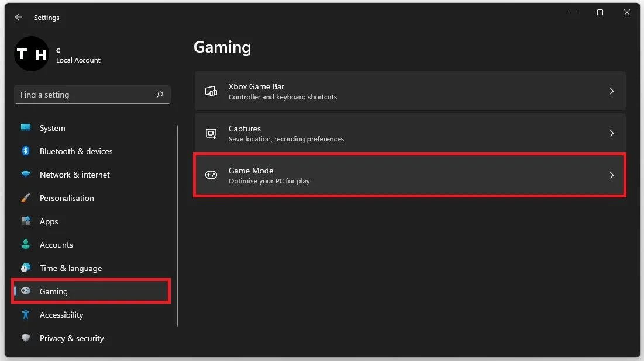Click 'Save location, recording preferences' text
Screen dimensions: 644x361
pyautogui.click(x=286, y=139)
